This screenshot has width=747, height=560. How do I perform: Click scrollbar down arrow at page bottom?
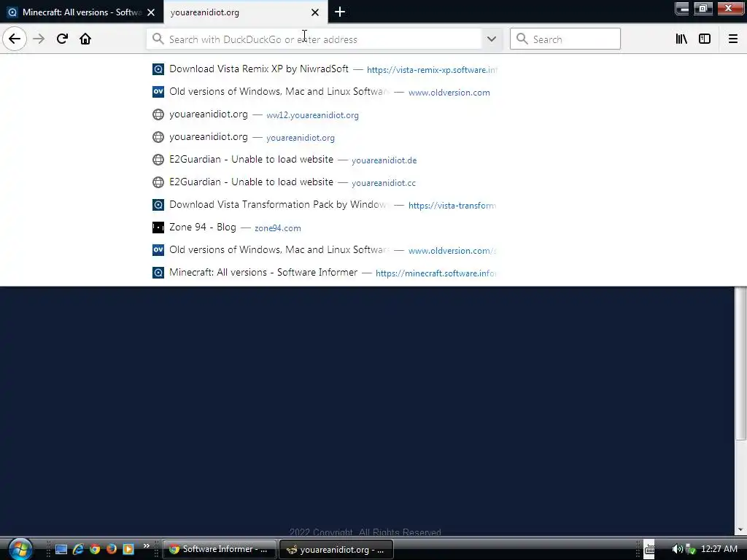741,529
